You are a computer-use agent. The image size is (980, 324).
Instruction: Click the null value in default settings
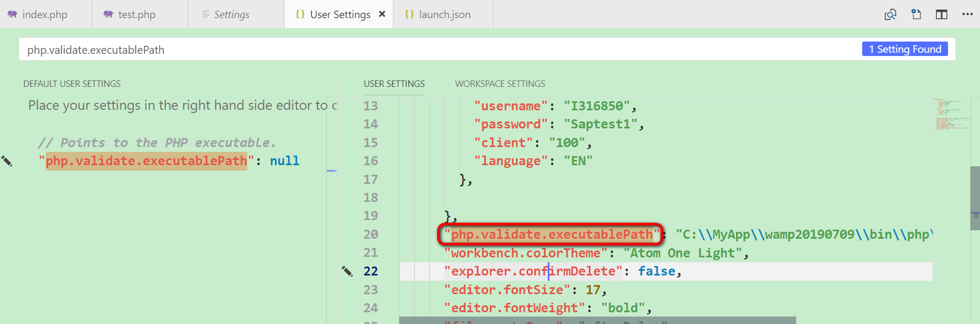285,161
